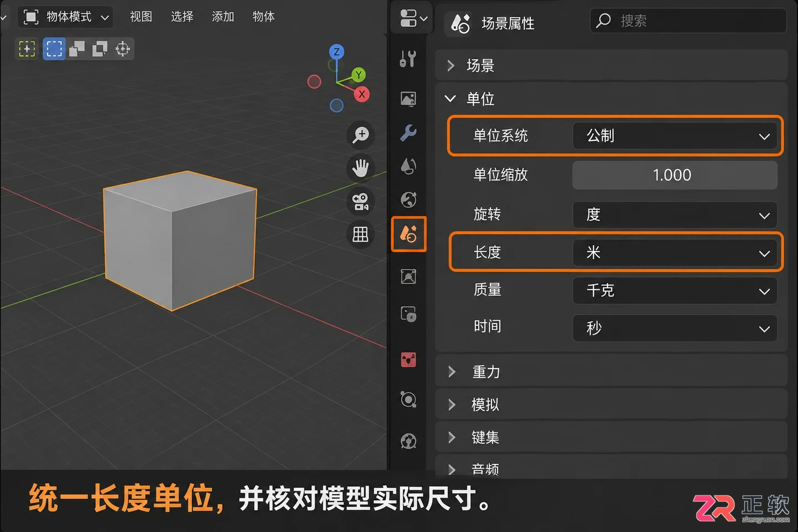Expand the 音频 panel

[x=611, y=467]
